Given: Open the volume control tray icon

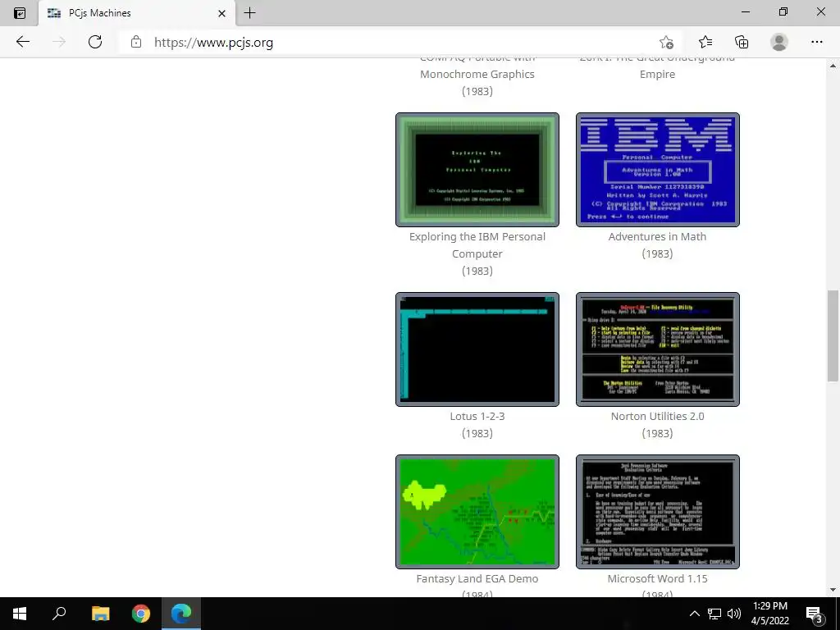Looking at the screenshot, I should [734, 614].
